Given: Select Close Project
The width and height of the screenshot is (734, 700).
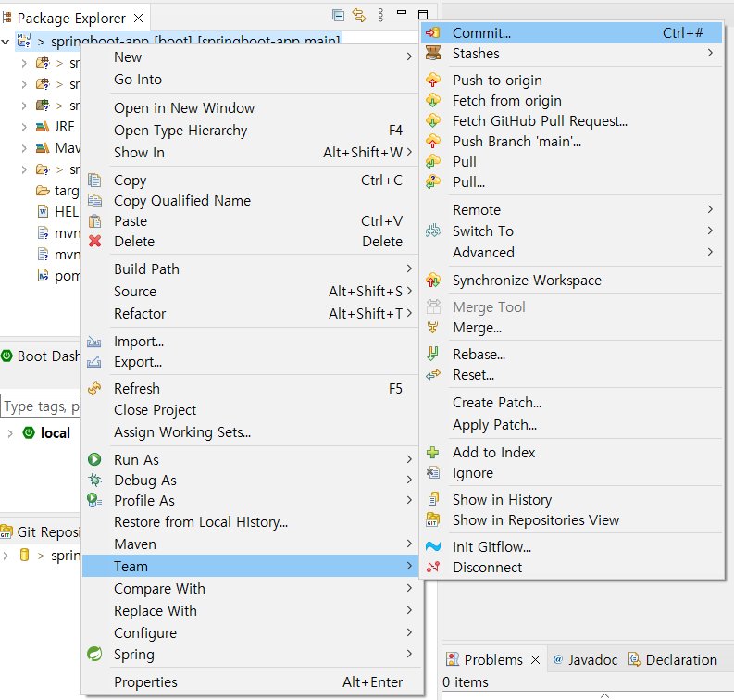Looking at the screenshot, I should click(x=251, y=410).
